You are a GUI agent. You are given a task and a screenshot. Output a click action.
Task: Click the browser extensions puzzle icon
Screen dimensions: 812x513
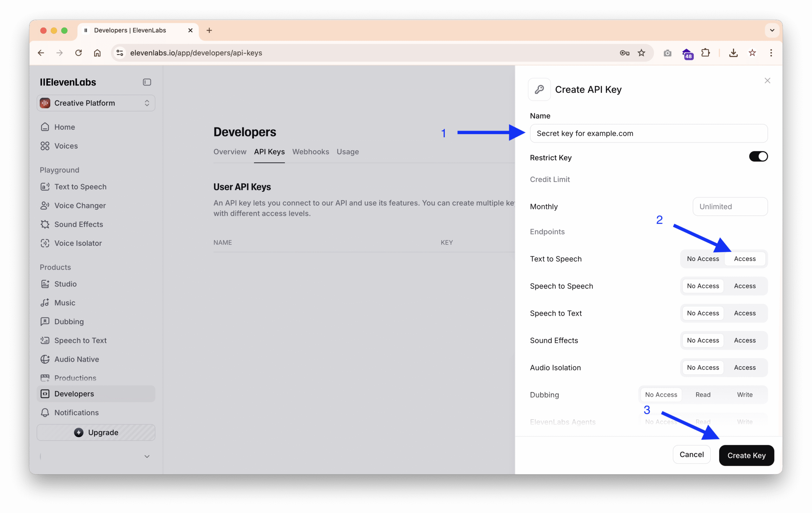click(705, 53)
